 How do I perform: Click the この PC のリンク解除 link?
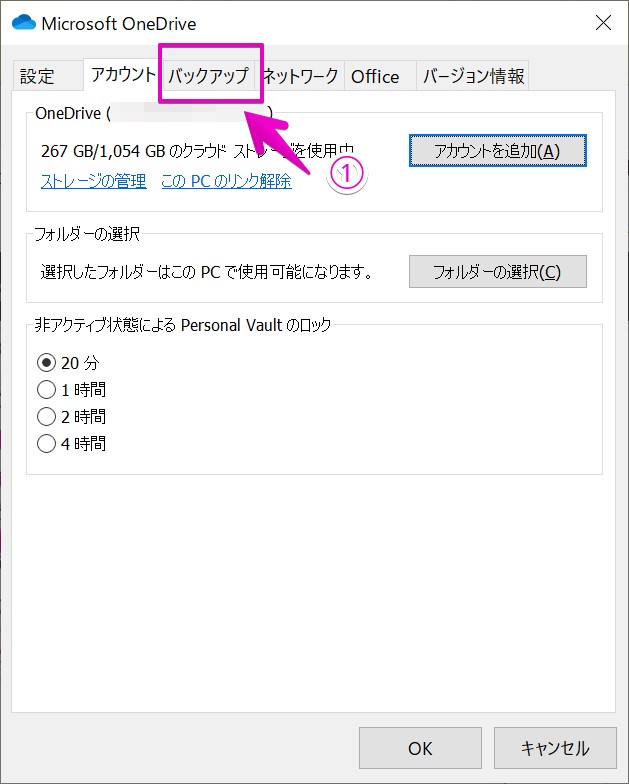pos(226,180)
